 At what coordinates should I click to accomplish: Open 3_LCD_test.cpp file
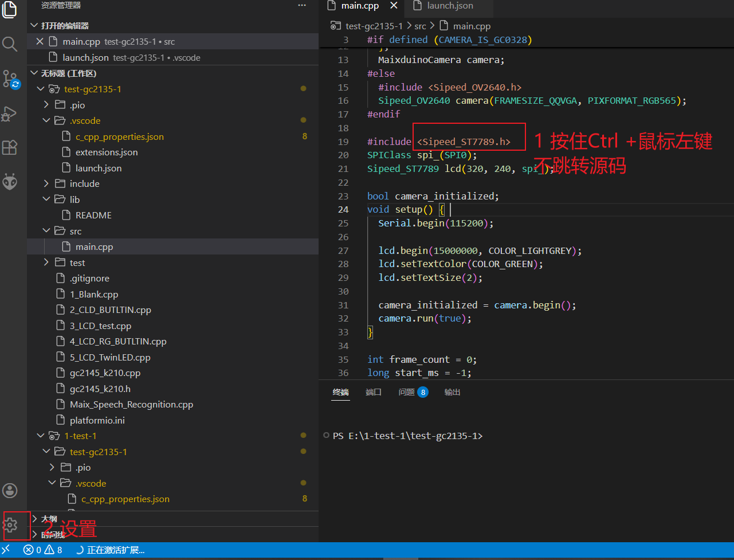(172, 326)
